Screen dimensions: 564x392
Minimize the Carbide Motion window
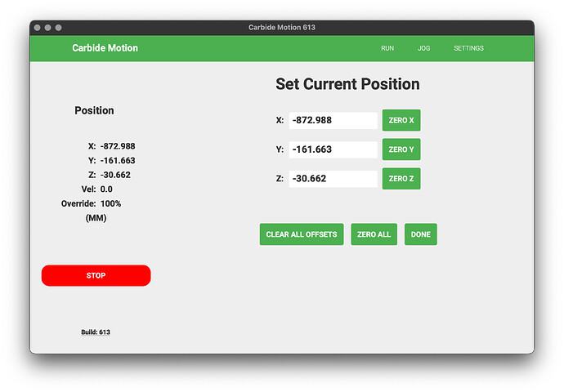coord(48,28)
